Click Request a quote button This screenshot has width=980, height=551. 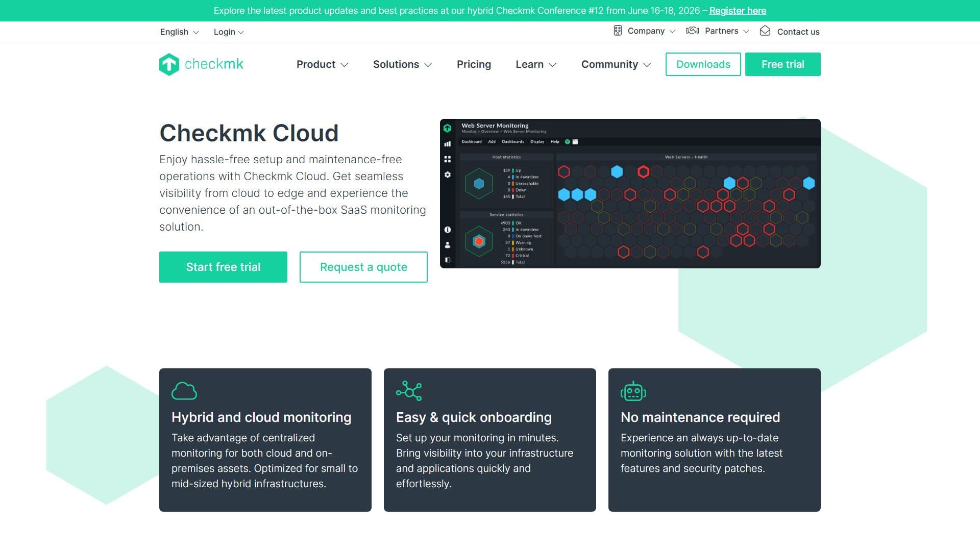point(363,267)
